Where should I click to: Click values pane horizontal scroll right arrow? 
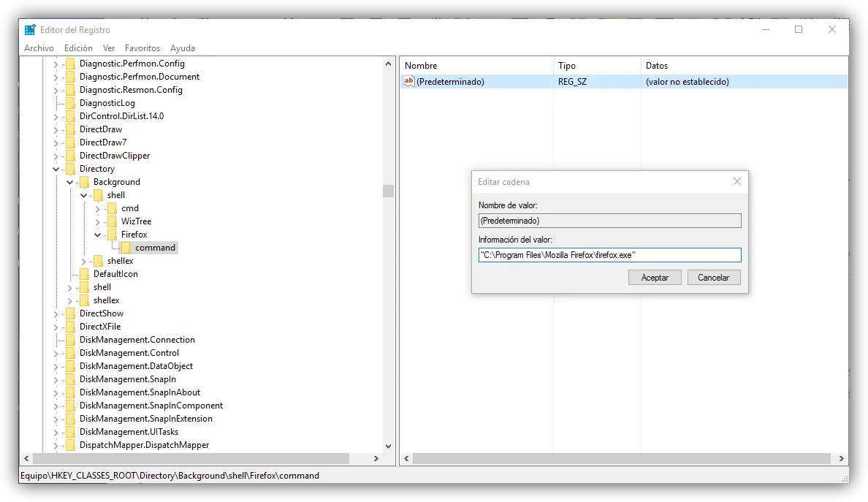click(842, 458)
